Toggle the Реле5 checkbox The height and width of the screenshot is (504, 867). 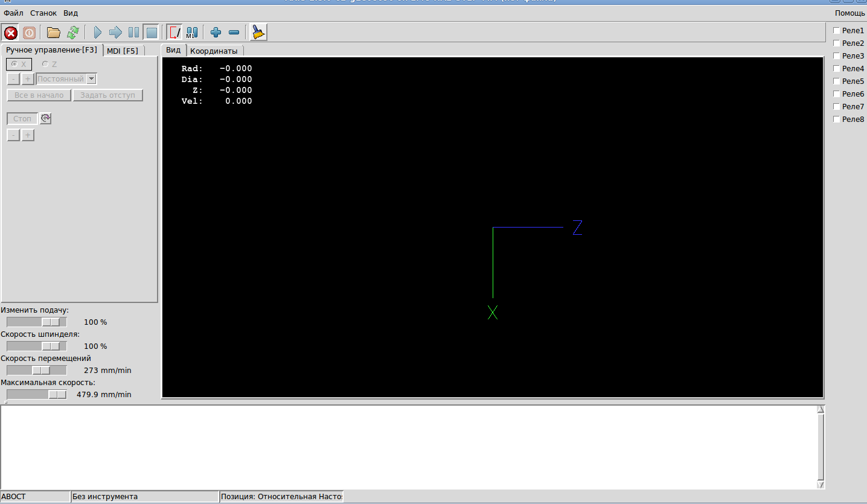click(x=837, y=81)
